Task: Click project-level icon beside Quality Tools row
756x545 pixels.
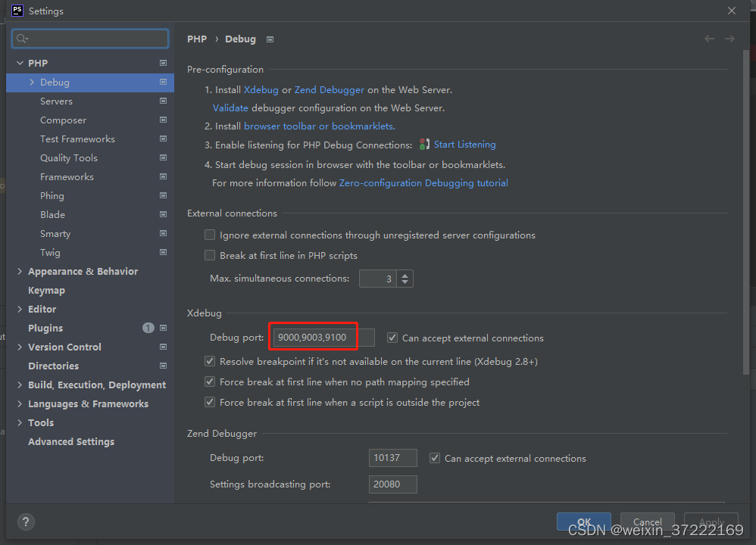Action: (163, 157)
